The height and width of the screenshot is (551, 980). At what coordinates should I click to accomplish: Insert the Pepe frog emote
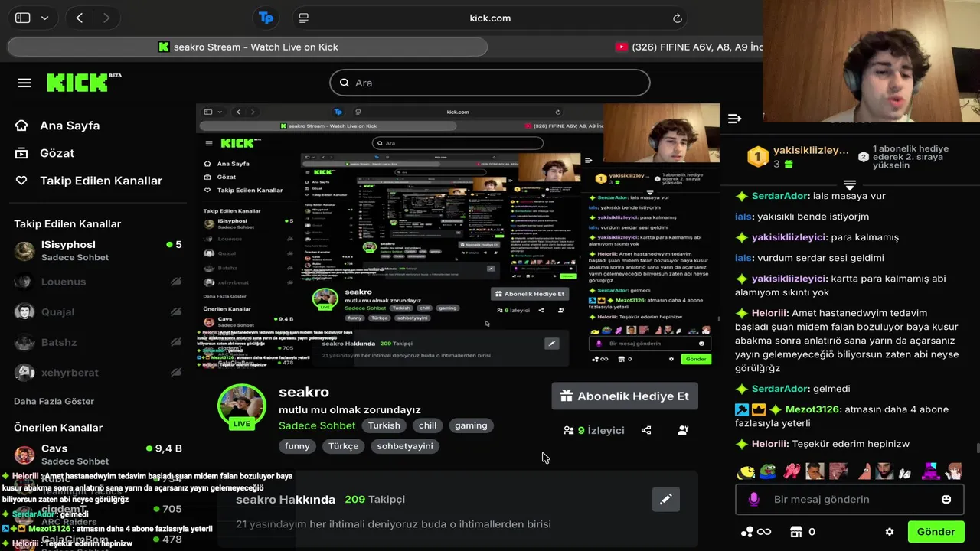click(767, 471)
